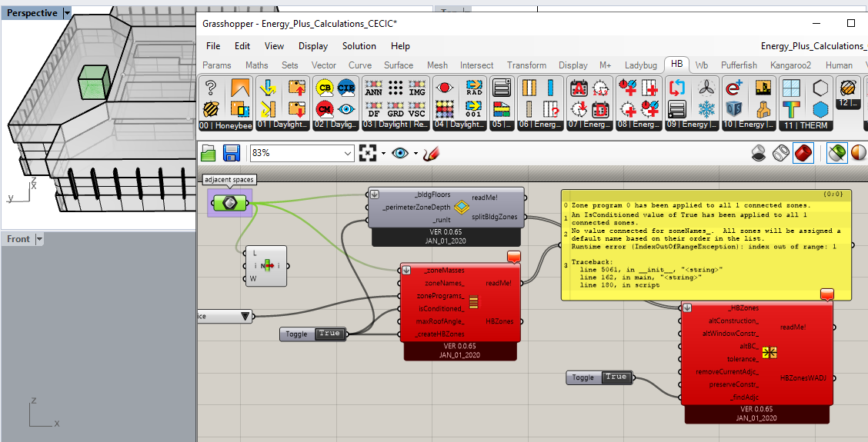Click the red EnergyPlus e+ icon
868x442 pixels.
click(x=734, y=88)
